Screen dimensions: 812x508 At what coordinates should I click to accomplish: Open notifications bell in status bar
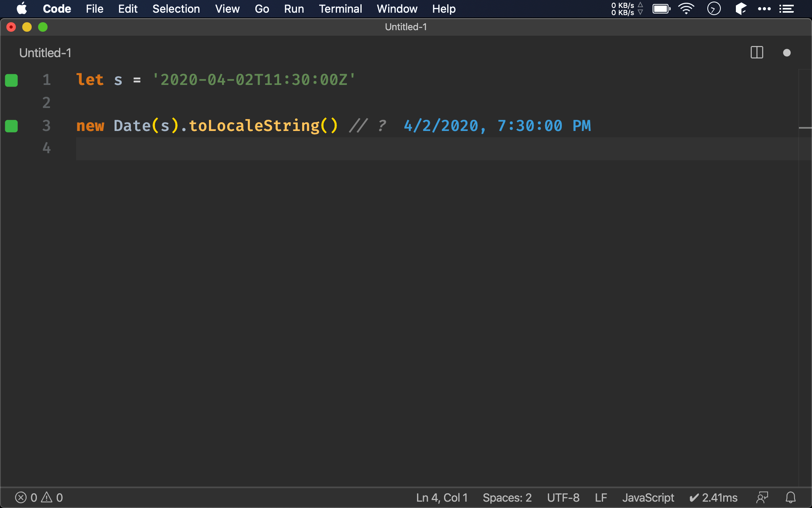791,498
